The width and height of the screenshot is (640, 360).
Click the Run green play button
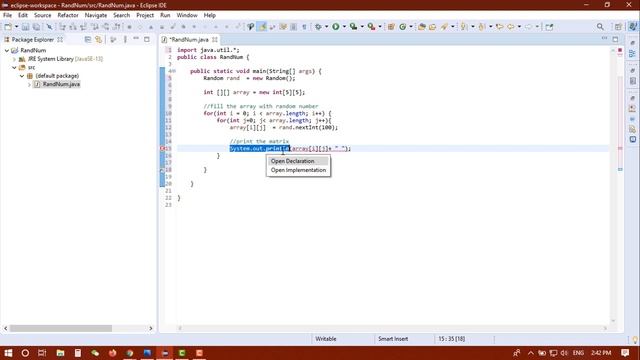tap(336, 27)
